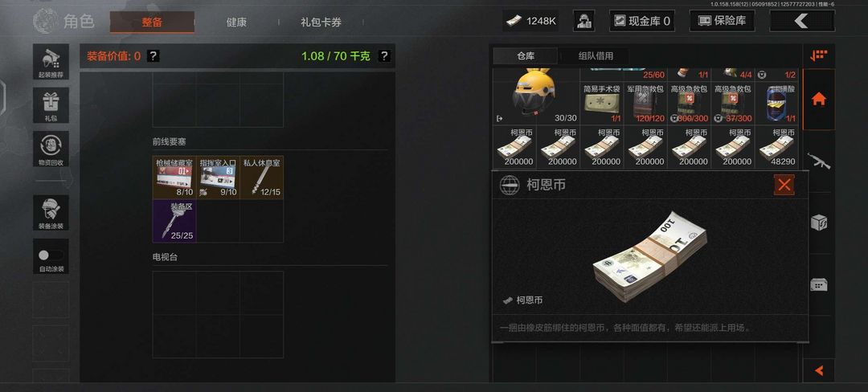
Task: Open the 现金库 cash vault button
Action: coord(642,21)
